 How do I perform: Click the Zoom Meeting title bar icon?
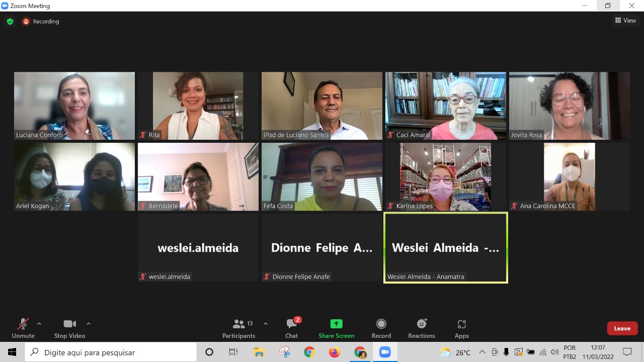click(x=5, y=6)
